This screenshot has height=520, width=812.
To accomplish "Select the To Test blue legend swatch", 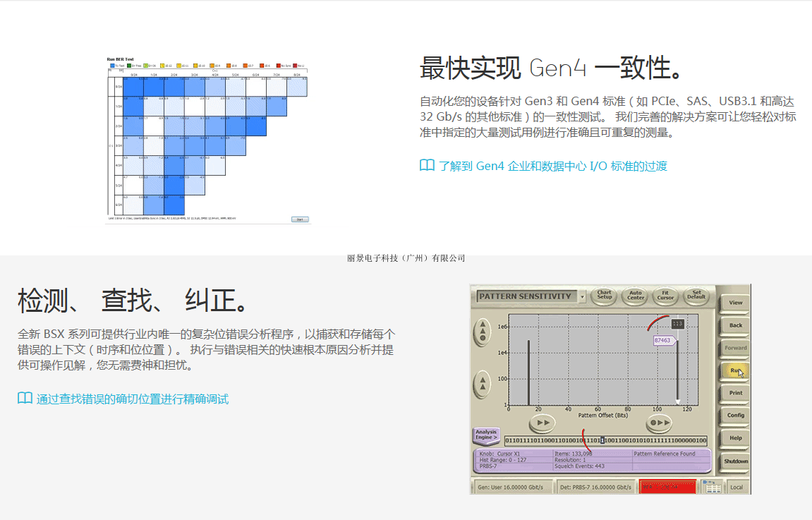I will (x=112, y=66).
